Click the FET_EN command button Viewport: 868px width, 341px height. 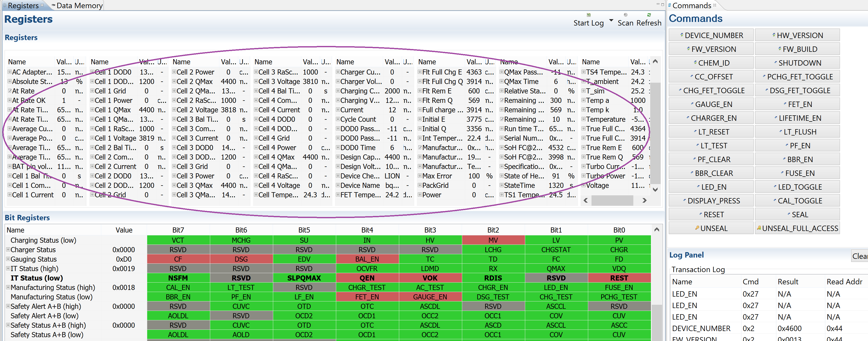[x=797, y=104]
